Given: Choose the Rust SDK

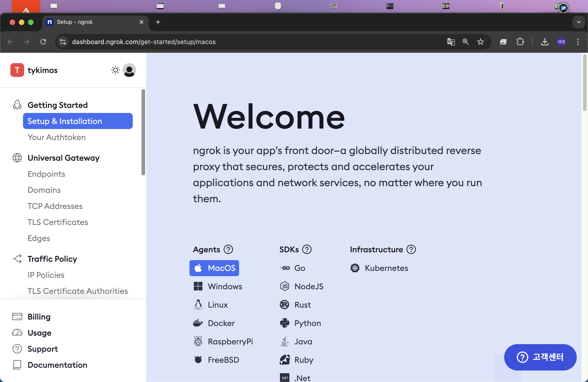Looking at the screenshot, I should click(x=295, y=305).
